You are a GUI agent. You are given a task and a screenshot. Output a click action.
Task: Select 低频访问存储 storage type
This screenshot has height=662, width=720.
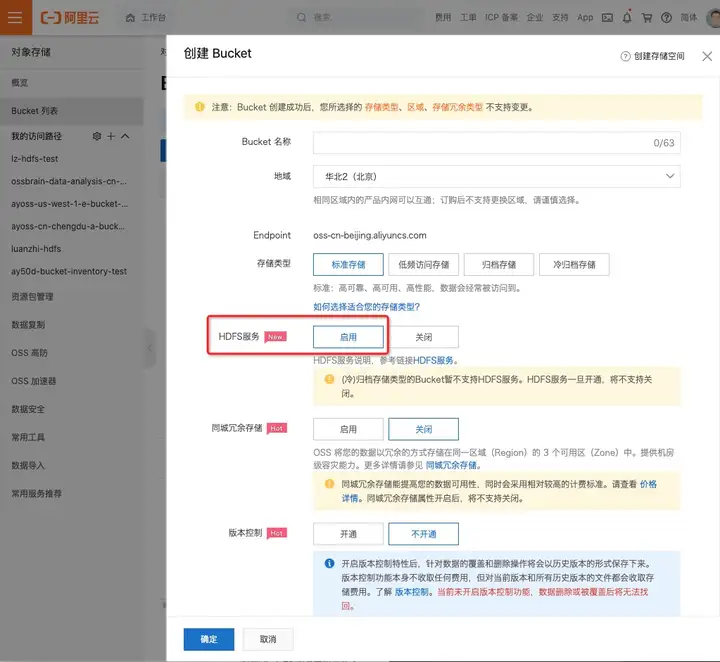(x=423, y=264)
